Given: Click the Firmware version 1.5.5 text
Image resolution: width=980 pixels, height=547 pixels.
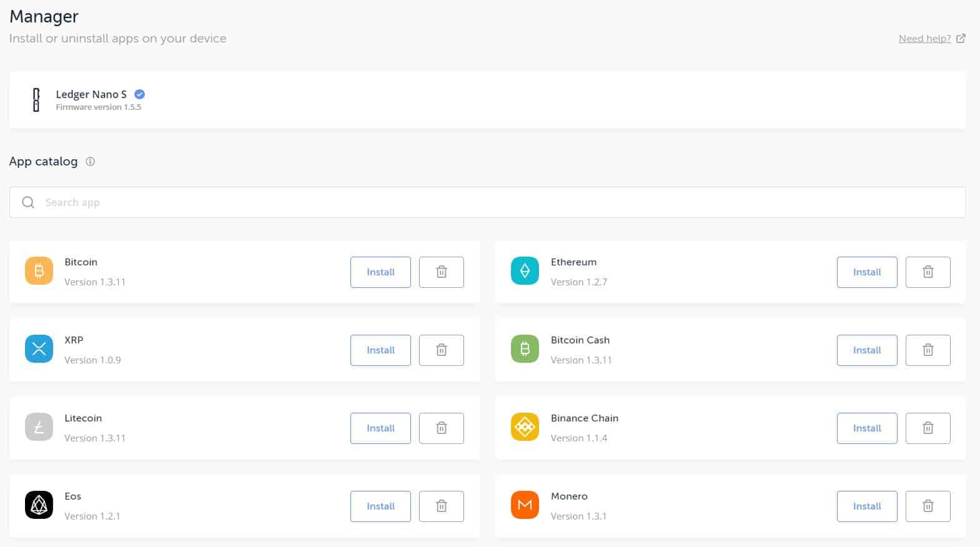Looking at the screenshot, I should point(99,107).
